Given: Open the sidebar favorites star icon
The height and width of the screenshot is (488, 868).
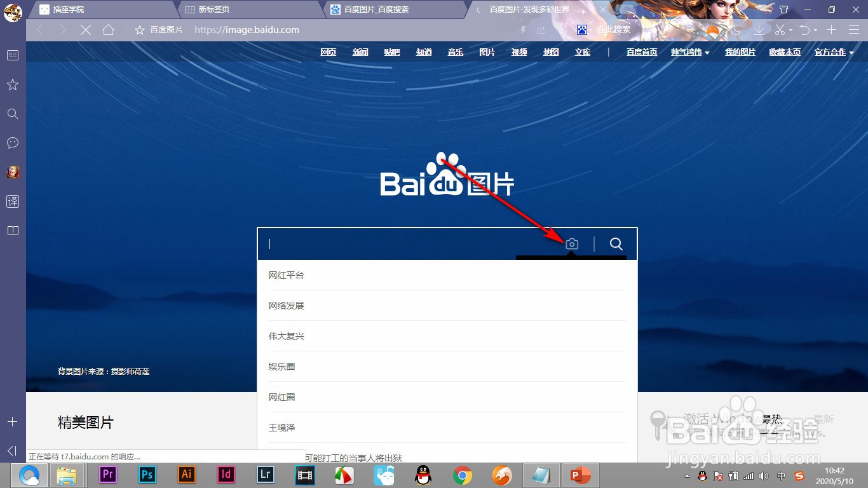Looking at the screenshot, I should pyautogui.click(x=13, y=85).
